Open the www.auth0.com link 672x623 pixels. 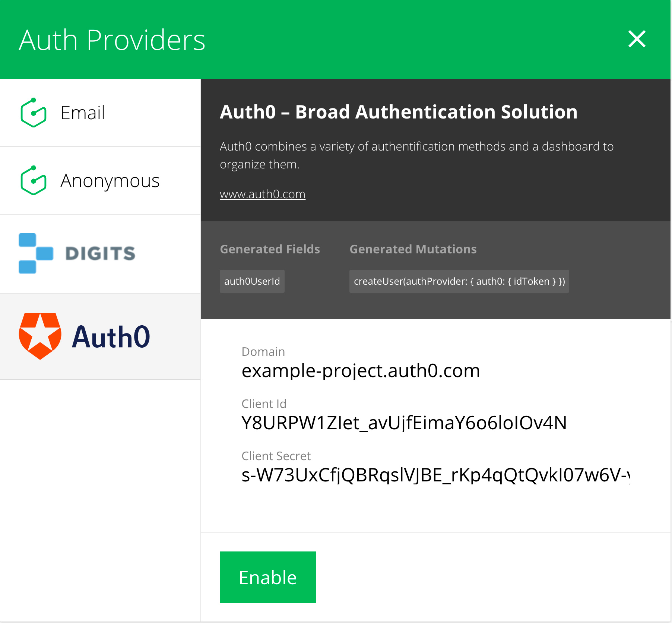[262, 194]
